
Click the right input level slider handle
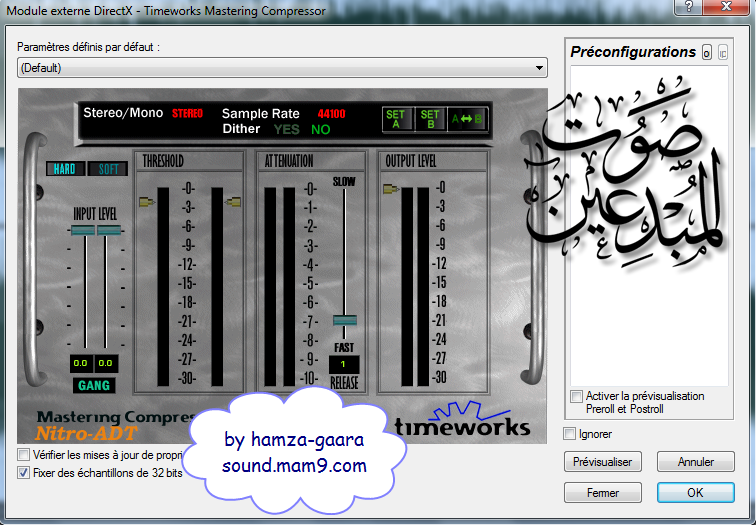pos(109,230)
